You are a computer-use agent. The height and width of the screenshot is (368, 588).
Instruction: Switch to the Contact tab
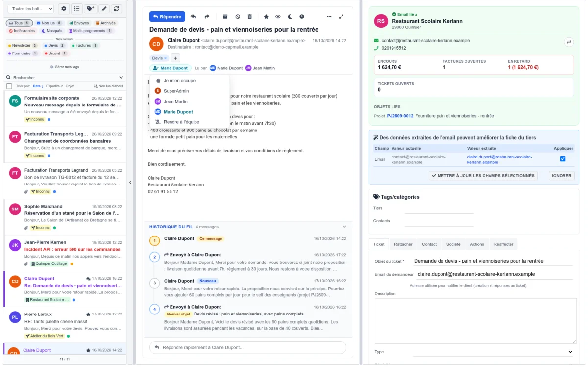click(429, 244)
